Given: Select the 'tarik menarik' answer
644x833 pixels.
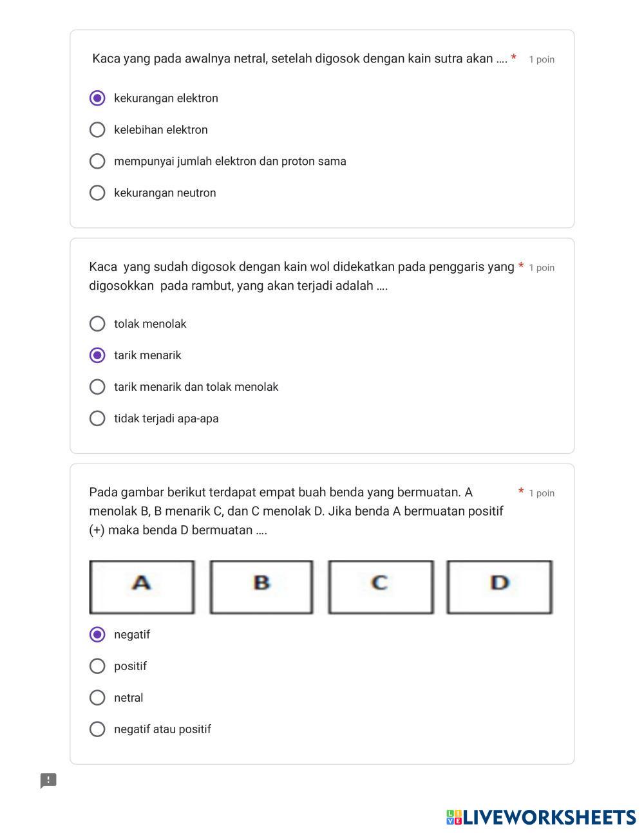Looking at the screenshot, I should [x=97, y=355].
